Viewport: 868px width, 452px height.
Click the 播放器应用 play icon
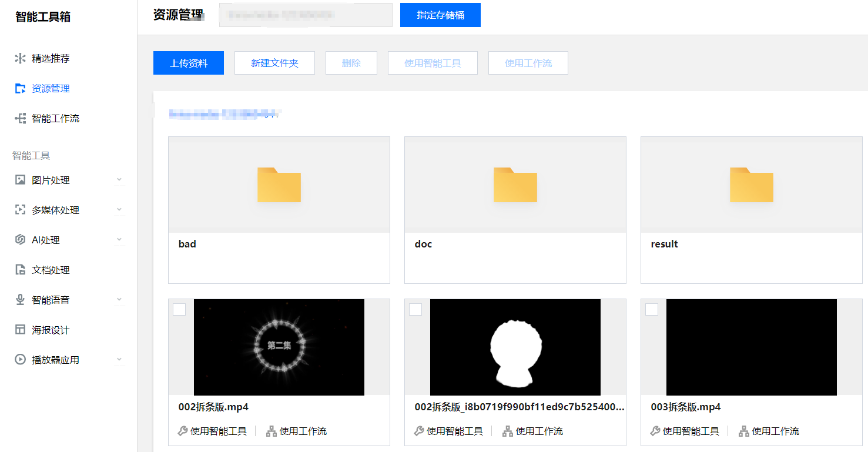[21, 360]
